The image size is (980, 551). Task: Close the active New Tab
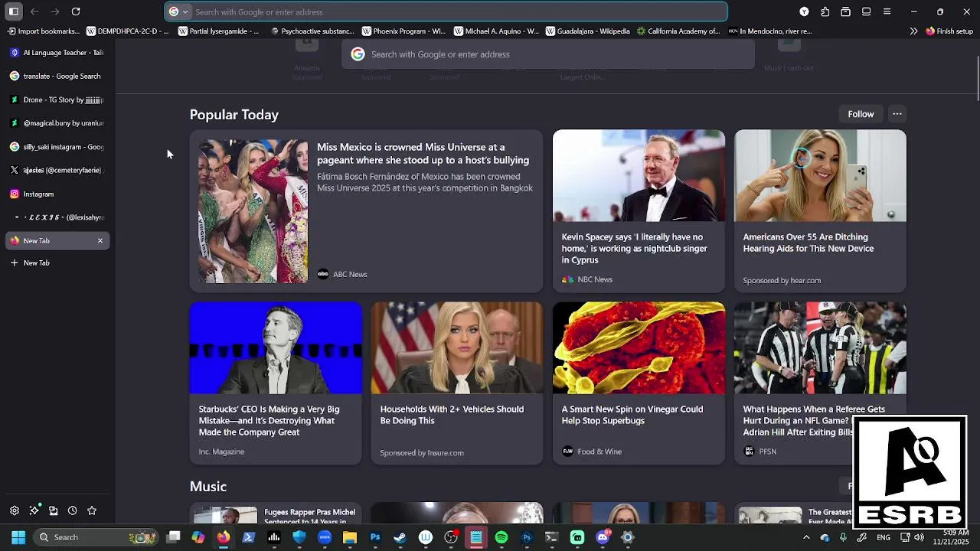coord(100,240)
